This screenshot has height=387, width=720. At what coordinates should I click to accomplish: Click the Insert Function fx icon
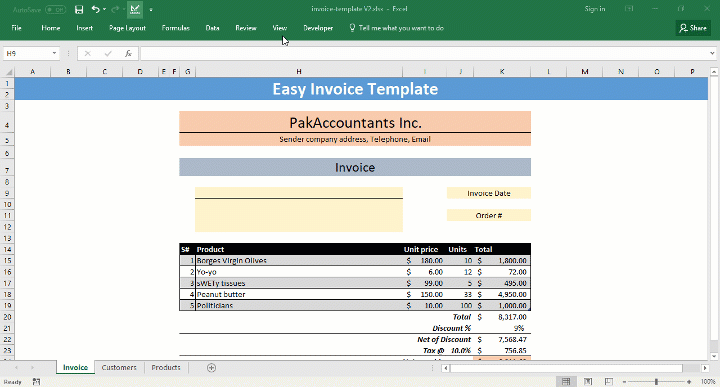(x=128, y=54)
